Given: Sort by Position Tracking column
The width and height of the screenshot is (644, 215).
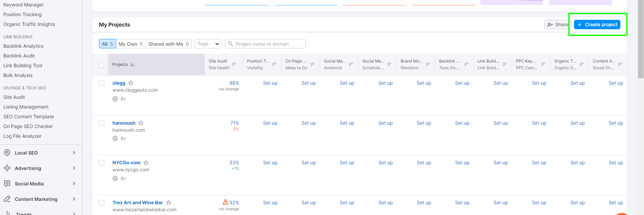Looking at the screenshot, I should [x=274, y=64].
